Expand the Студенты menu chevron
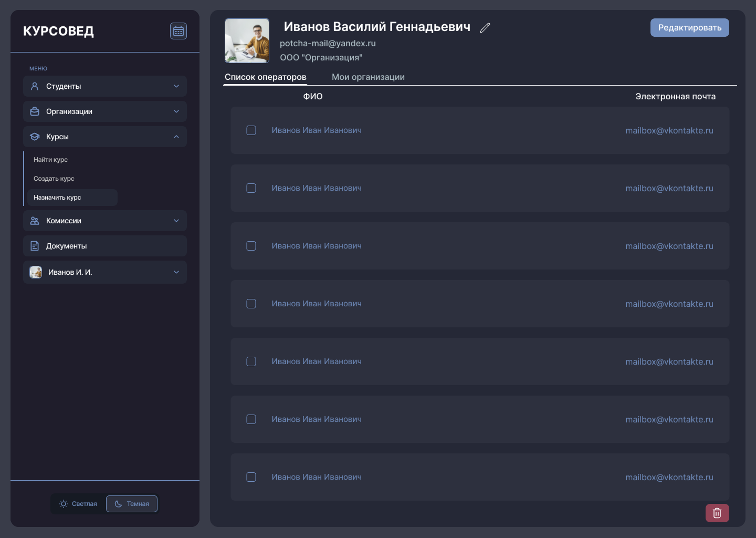 click(176, 86)
